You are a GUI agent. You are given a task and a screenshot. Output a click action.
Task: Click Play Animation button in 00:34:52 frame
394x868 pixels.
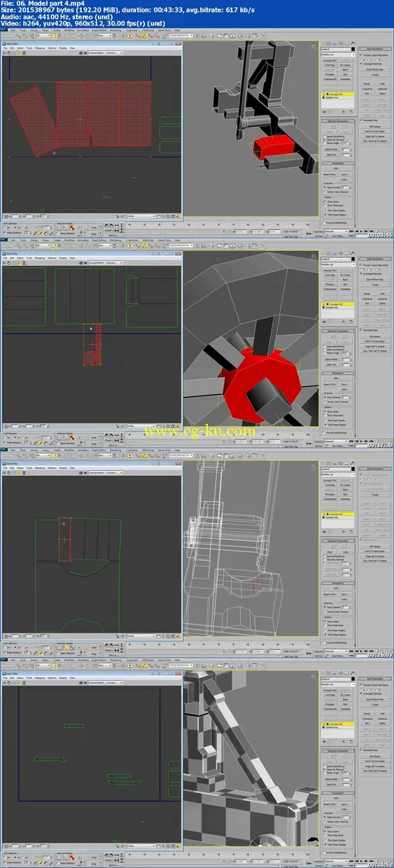pyautogui.click(x=362, y=861)
